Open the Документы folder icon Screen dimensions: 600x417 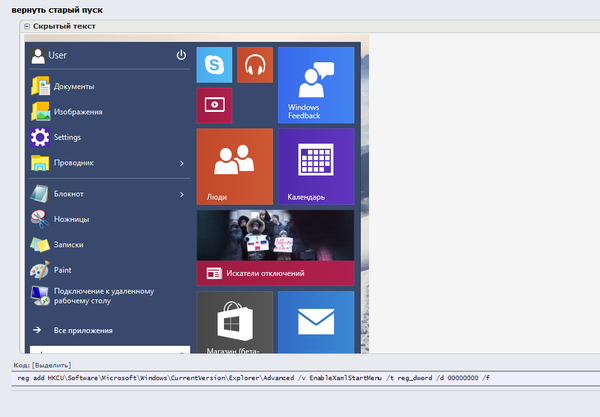point(40,86)
